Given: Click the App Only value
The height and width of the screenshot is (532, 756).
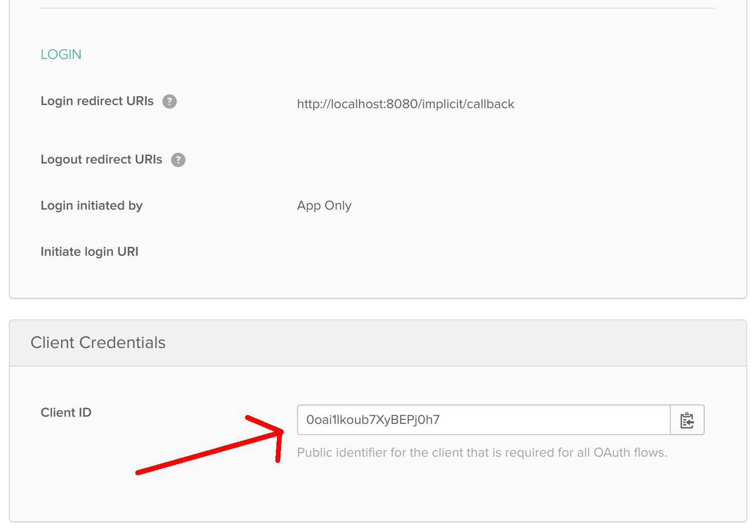Looking at the screenshot, I should (x=324, y=206).
